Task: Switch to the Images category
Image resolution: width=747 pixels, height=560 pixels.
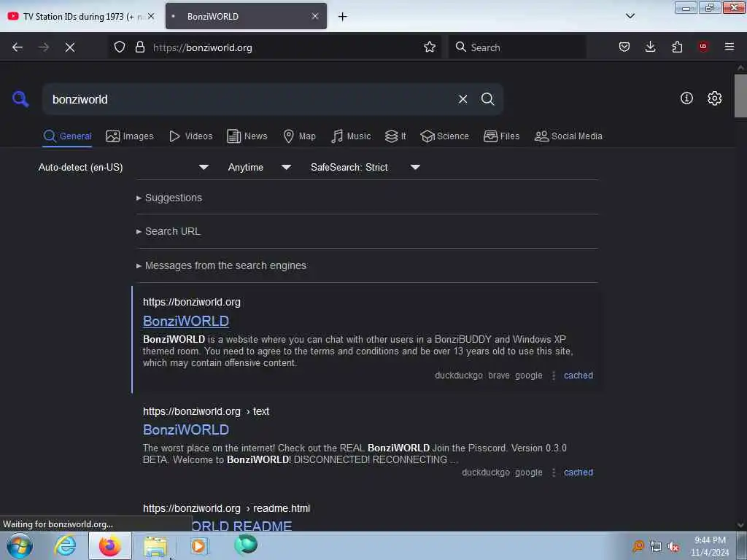Action: pyautogui.click(x=130, y=136)
